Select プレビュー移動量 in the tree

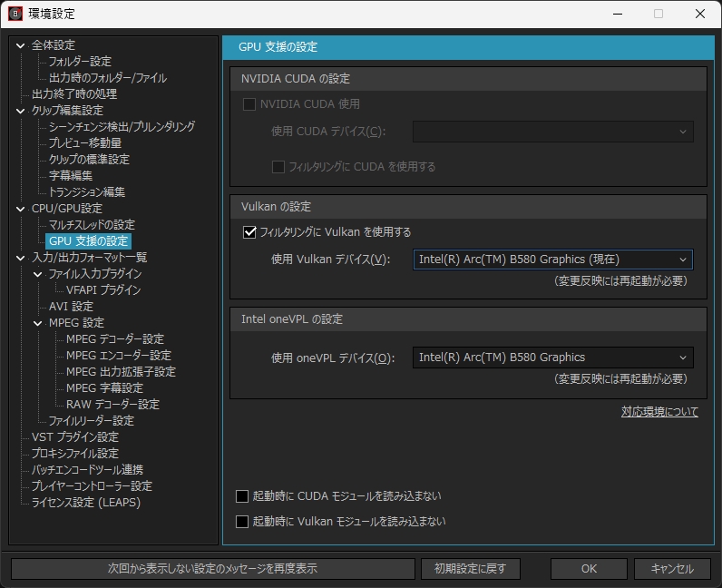tap(85, 143)
